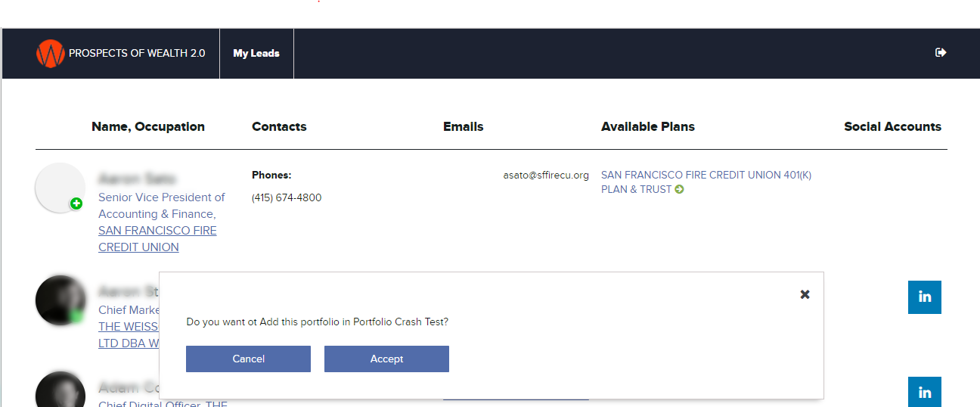Click the Senior Vice President occupation text

[161, 205]
